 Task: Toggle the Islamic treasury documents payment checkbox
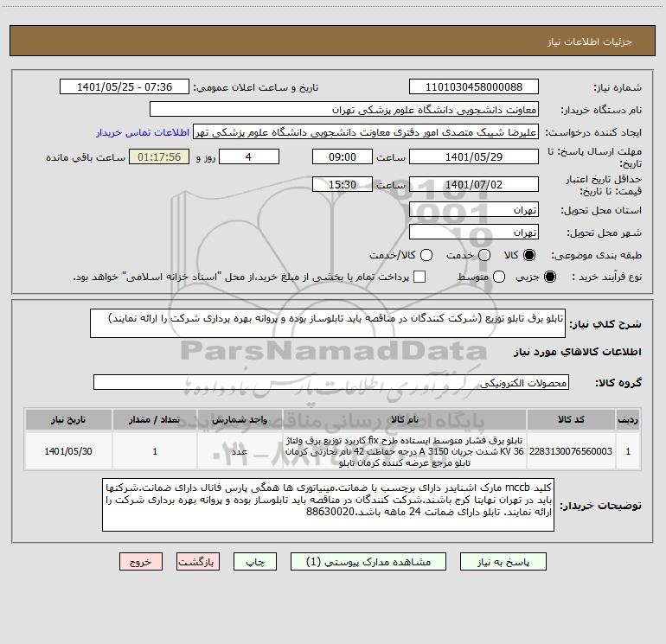tap(419, 277)
